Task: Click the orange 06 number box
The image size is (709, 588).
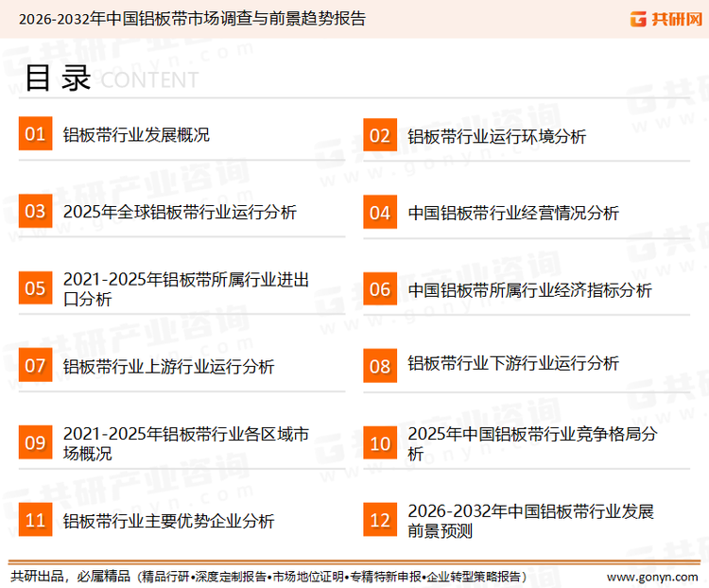Action: [x=380, y=288]
